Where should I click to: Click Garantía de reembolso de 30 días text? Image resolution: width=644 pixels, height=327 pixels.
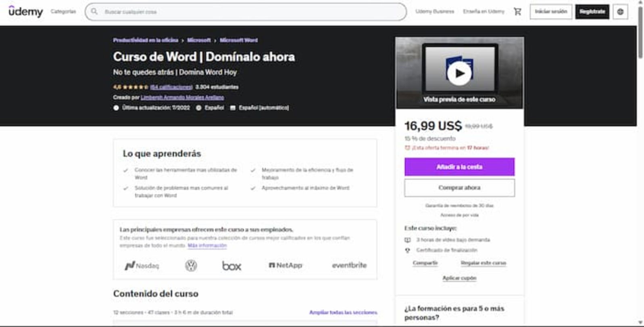coord(459,205)
